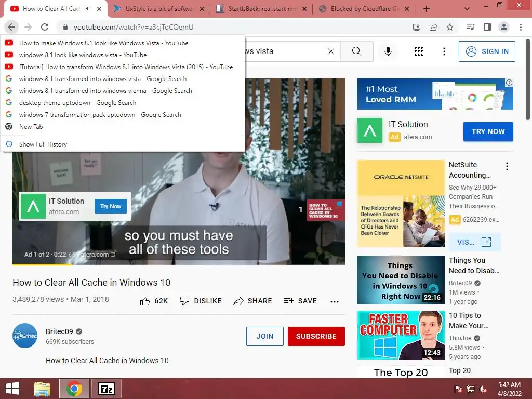Click the VISIT button on NetSuite ad
Image resolution: width=532 pixels, height=399 pixels.
click(474, 242)
